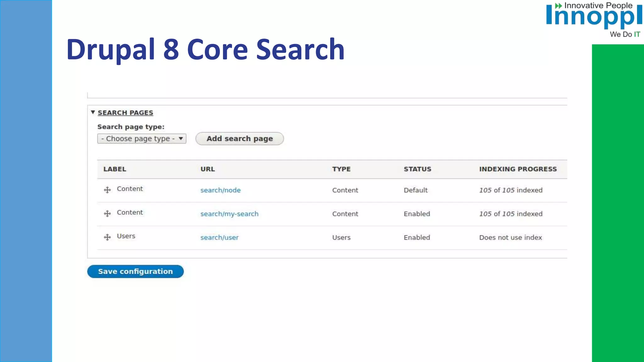Click Content type cell in search/node row
The height and width of the screenshot is (362, 644).
[x=345, y=190]
